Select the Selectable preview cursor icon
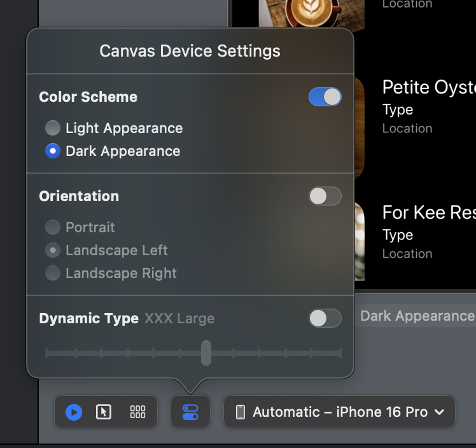 pos(104,412)
